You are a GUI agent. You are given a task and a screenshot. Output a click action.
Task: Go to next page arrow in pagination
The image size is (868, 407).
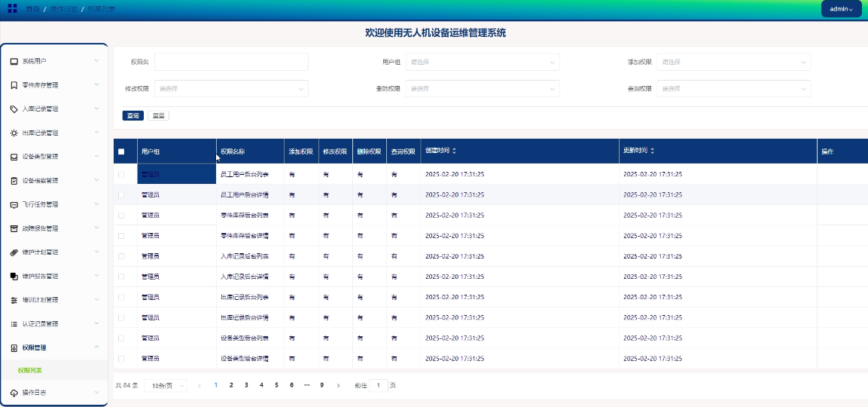pyautogui.click(x=338, y=385)
